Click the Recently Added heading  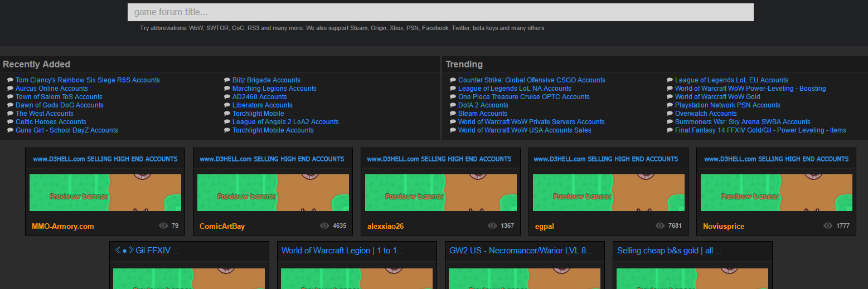pos(37,65)
